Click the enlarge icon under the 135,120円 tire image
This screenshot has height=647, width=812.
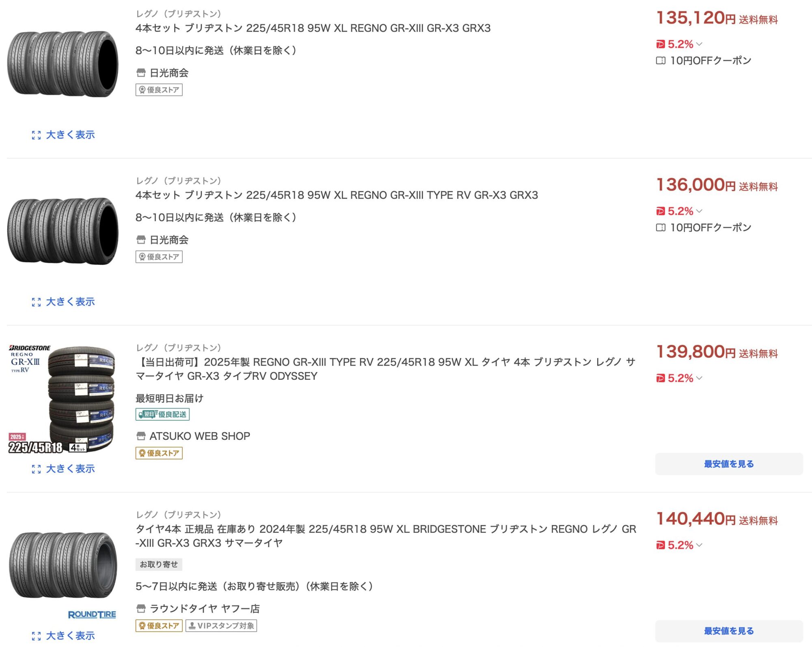[x=36, y=135]
